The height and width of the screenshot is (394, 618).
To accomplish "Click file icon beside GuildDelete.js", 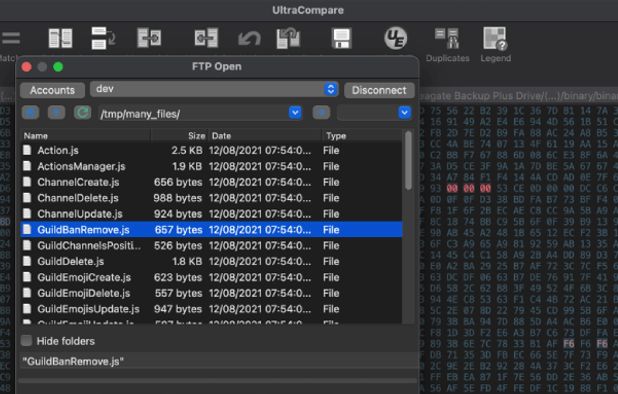I will (27, 261).
